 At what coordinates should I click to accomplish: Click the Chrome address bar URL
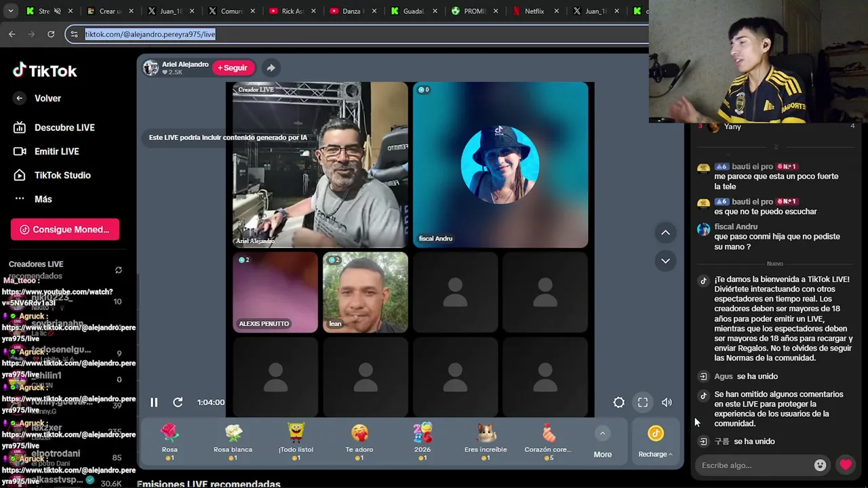coord(150,34)
